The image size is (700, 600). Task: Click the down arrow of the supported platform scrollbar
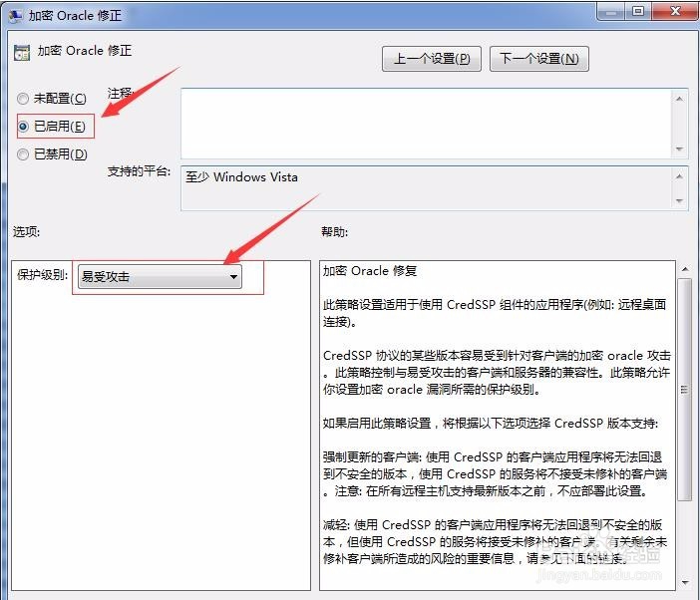(679, 200)
